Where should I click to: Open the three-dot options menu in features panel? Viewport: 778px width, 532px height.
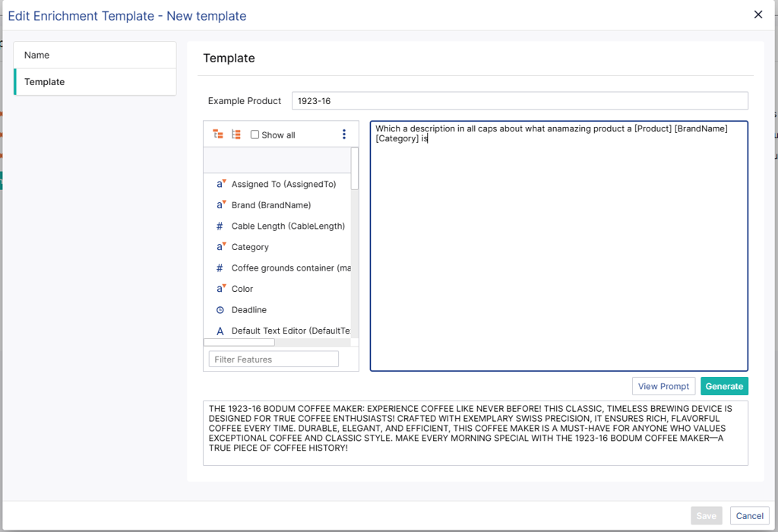click(x=344, y=135)
